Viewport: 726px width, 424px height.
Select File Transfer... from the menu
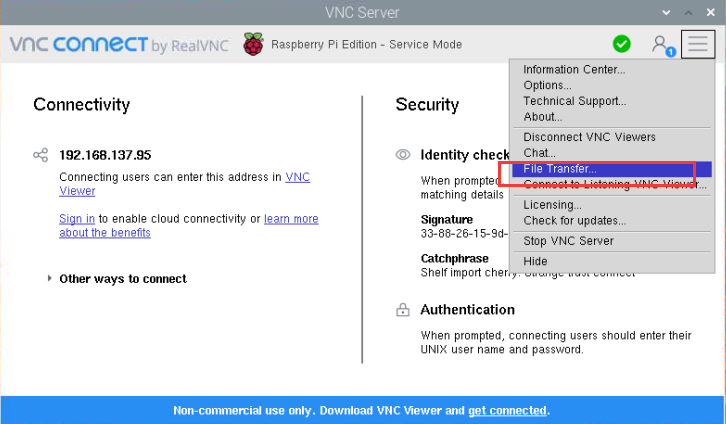pyautogui.click(x=560, y=169)
